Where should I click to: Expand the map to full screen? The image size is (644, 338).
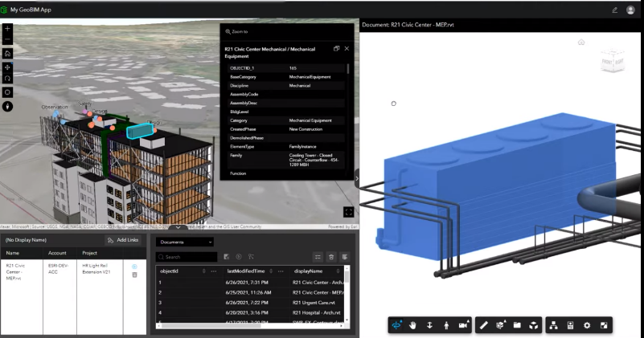(x=348, y=212)
